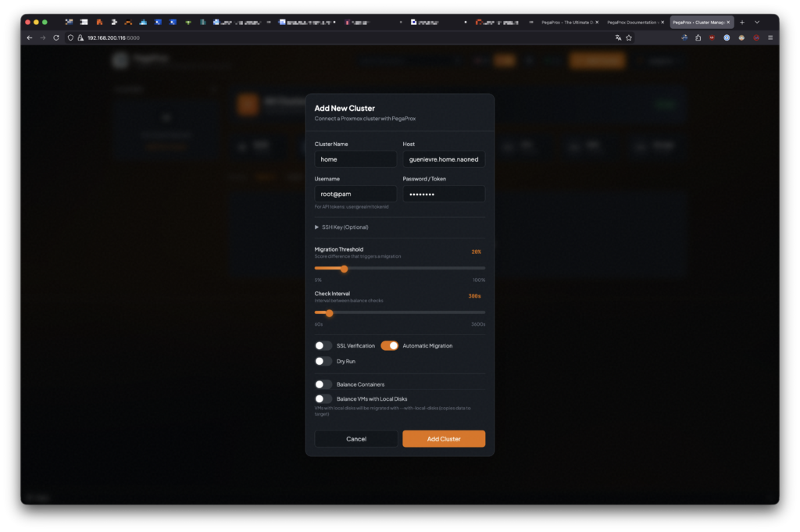Open the list all tabs chevron
The width and height of the screenshot is (800, 532).
point(756,22)
